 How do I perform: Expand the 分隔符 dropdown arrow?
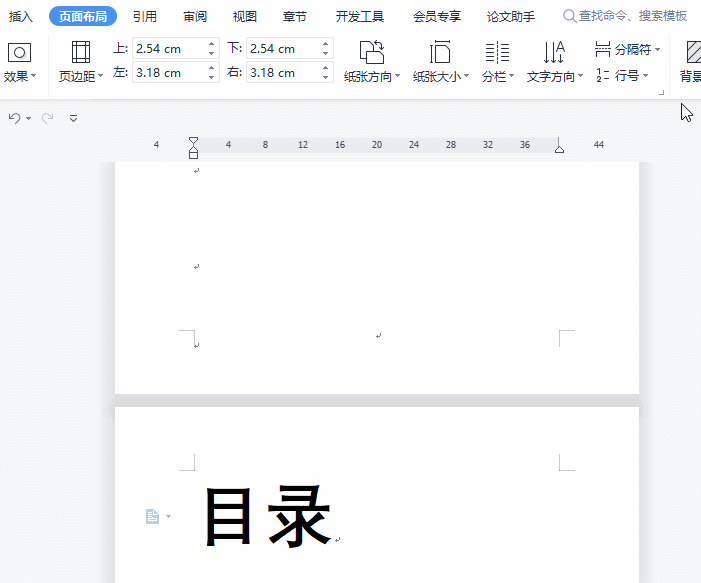pyautogui.click(x=658, y=49)
